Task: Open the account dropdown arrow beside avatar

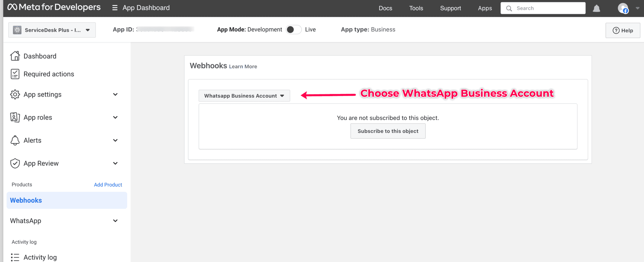Action: coord(637,8)
